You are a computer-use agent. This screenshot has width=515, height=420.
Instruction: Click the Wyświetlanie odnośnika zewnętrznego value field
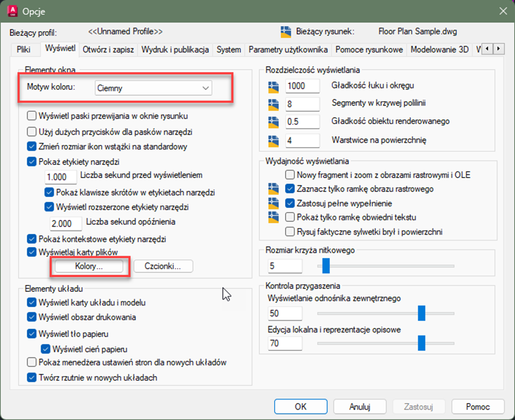pyautogui.click(x=284, y=313)
